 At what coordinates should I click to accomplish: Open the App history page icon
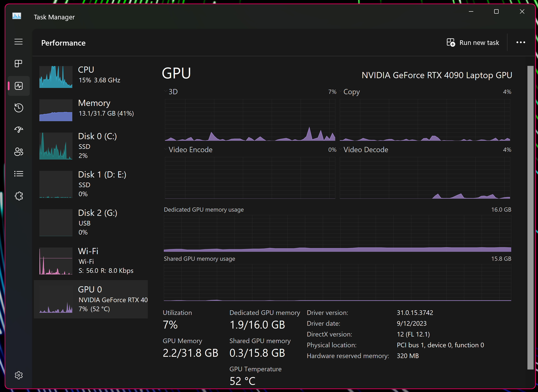coord(18,108)
